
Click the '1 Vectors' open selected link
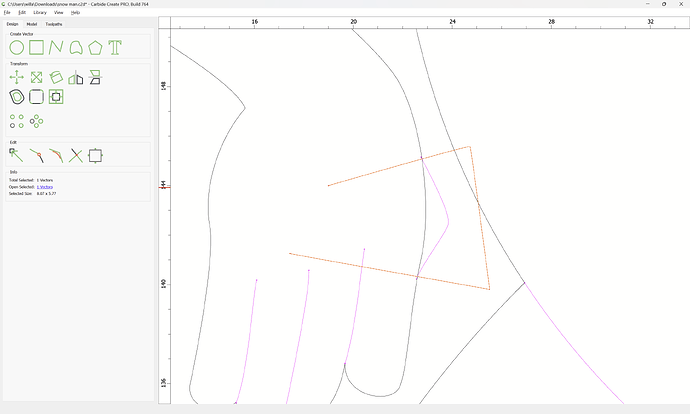point(44,187)
